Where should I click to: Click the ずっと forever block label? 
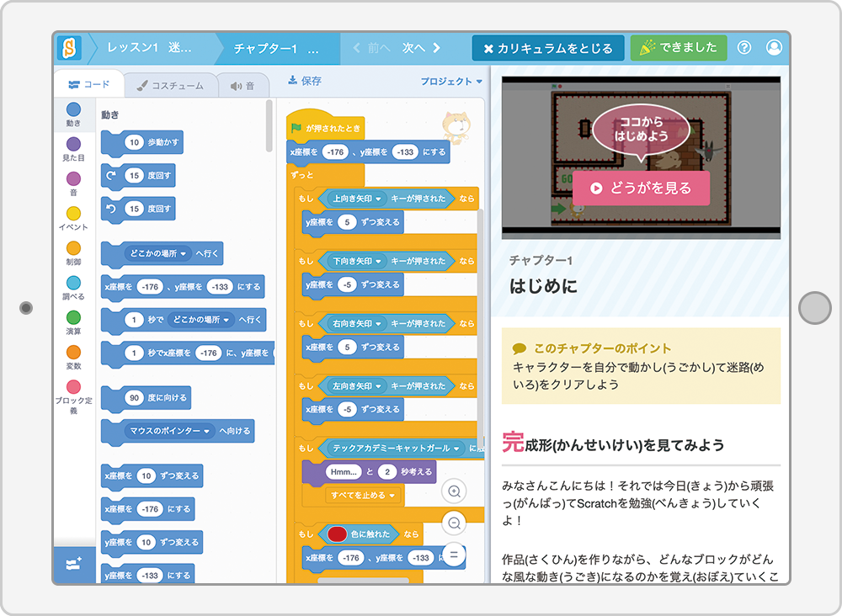(x=302, y=176)
